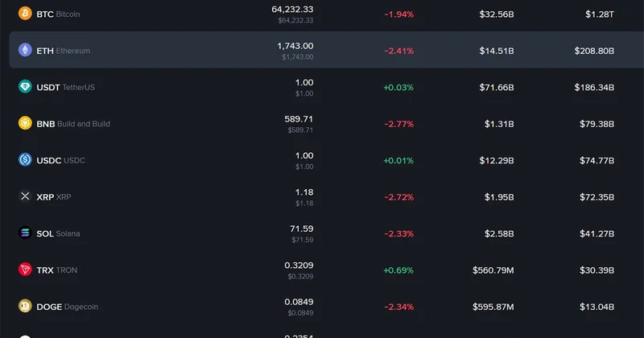Click the -2.72% XRP change
The image size is (644, 338).
(x=398, y=197)
